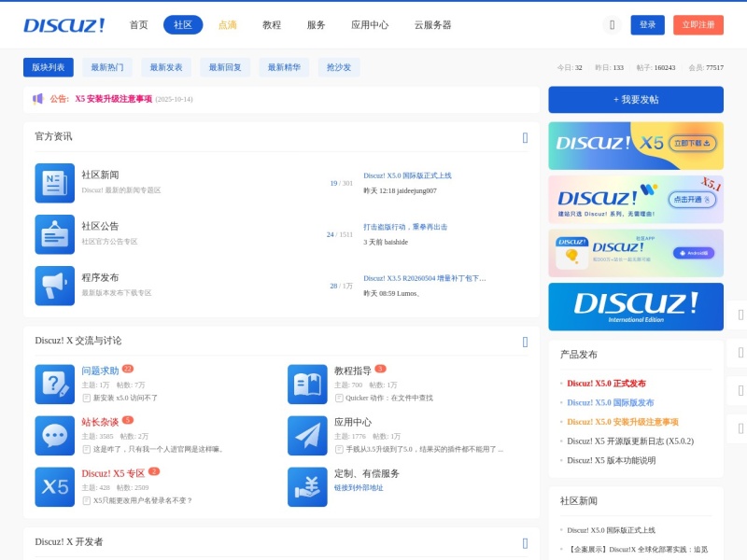Open Discuz! X5.0 正式发布 sidebar link
This screenshot has height=560, width=747.
pyautogui.click(x=606, y=384)
